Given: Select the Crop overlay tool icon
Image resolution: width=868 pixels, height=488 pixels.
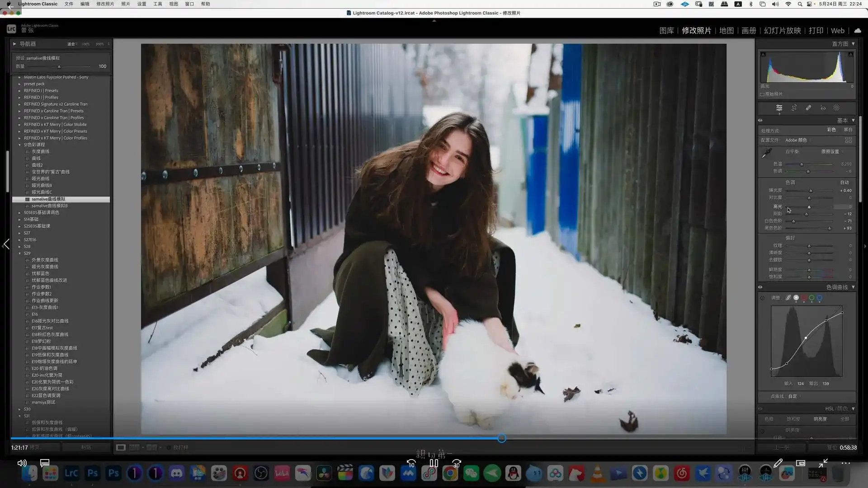Looking at the screenshot, I should tap(794, 108).
